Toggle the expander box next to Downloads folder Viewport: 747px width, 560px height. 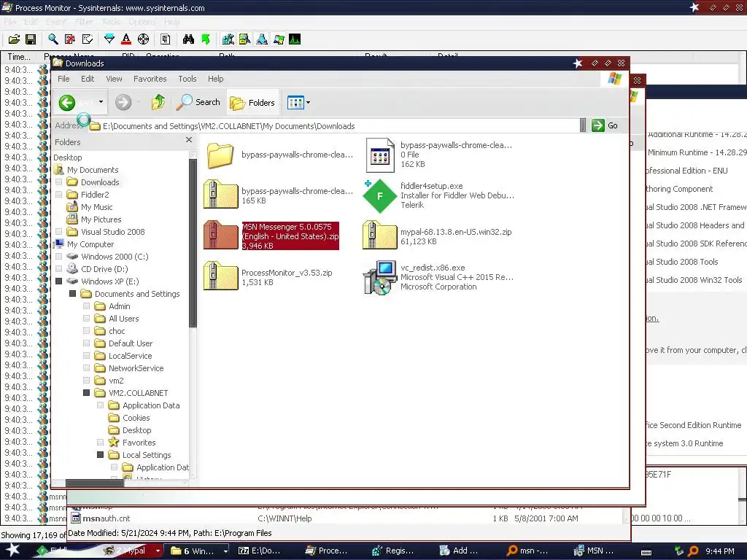point(59,182)
